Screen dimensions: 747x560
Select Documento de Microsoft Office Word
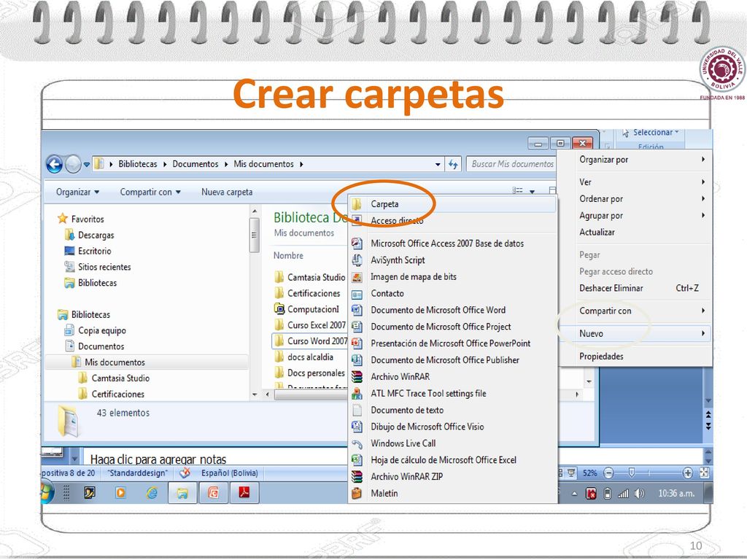tap(453, 310)
